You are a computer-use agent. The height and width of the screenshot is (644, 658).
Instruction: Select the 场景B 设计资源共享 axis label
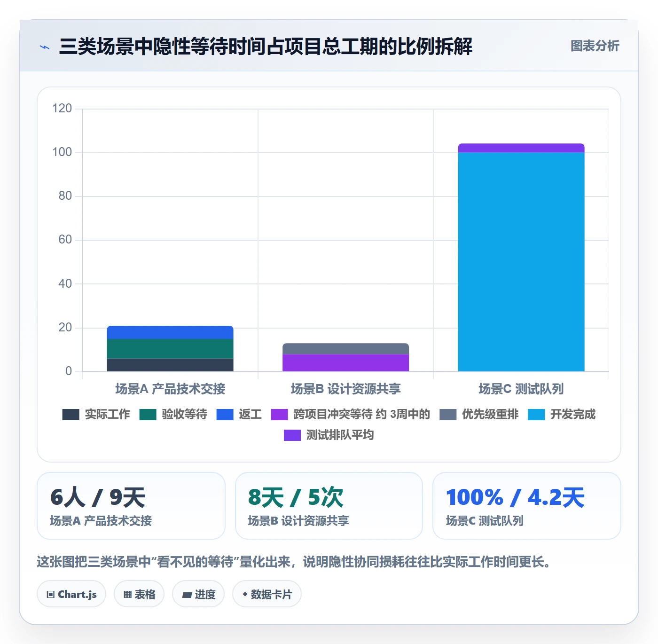[x=345, y=389]
